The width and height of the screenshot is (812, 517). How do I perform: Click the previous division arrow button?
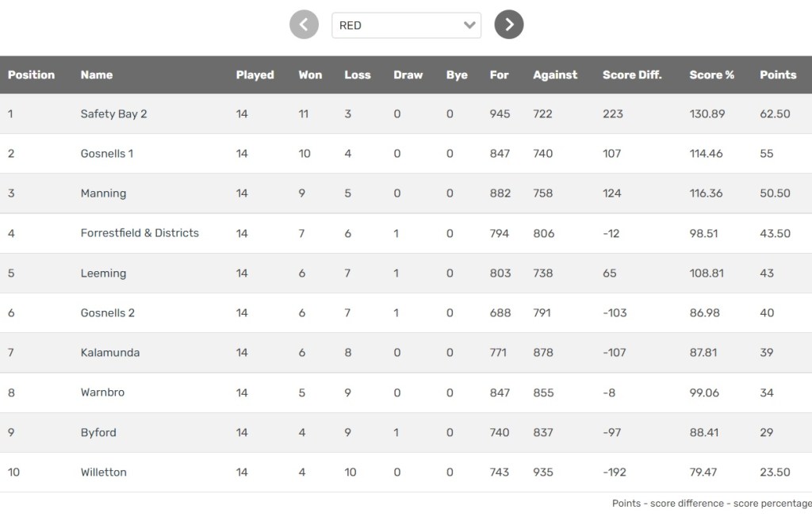(304, 25)
